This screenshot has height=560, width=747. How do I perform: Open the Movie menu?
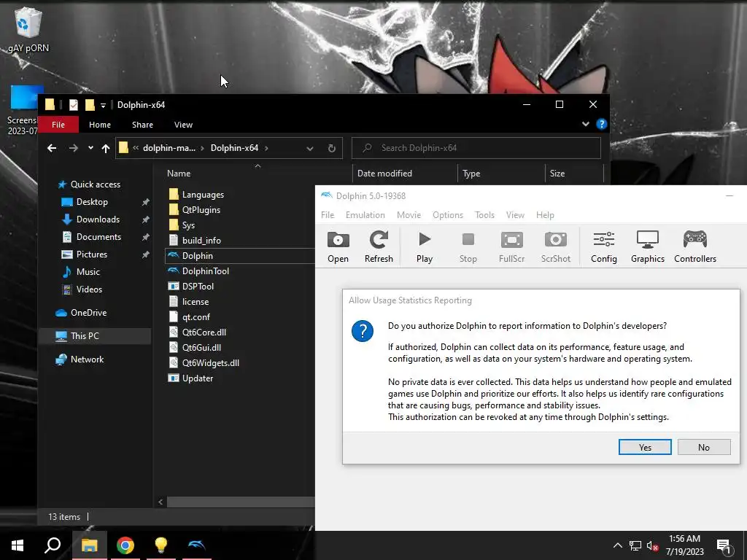(409, 215)
